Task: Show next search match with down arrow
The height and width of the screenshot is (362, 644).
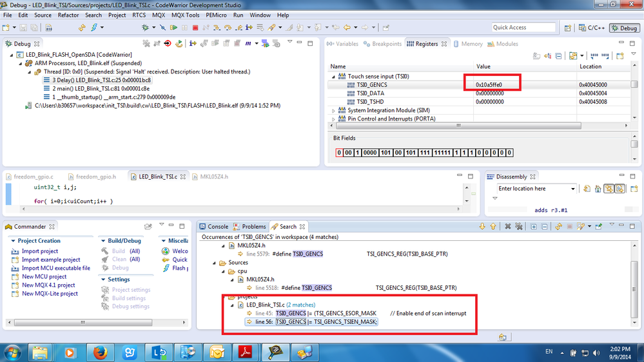Action: [x=482, y=227]
